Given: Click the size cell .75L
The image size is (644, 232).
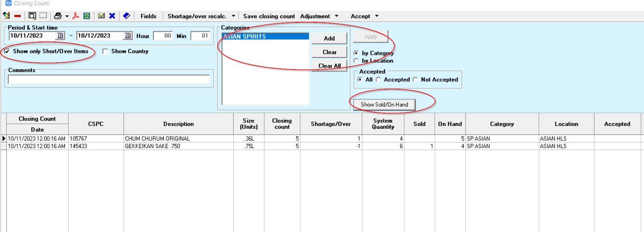Looking at the screenshot, I should pos(249,146).
